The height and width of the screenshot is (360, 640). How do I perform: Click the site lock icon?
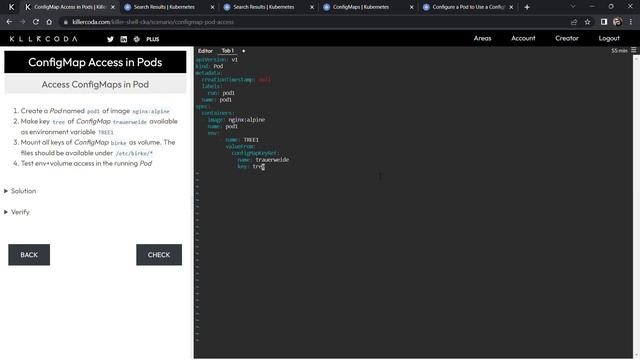(x=65, y=22)
